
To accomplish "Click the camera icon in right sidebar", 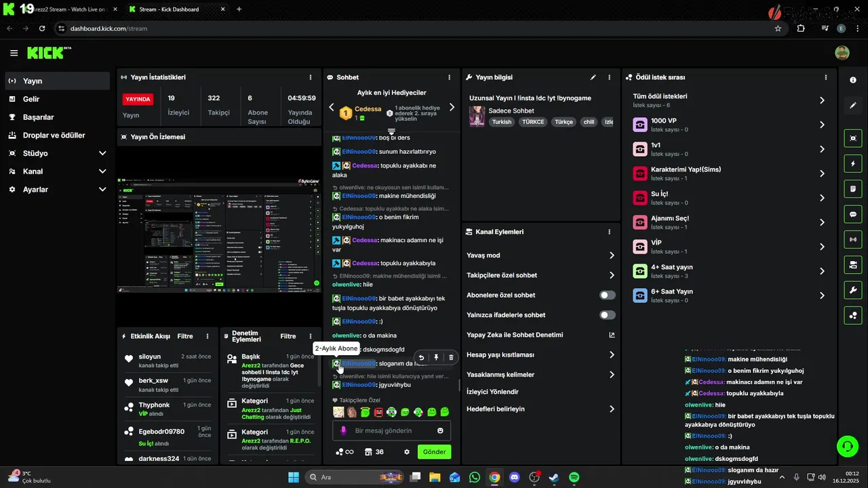I will pyautogui.click(x=852, y=138).
